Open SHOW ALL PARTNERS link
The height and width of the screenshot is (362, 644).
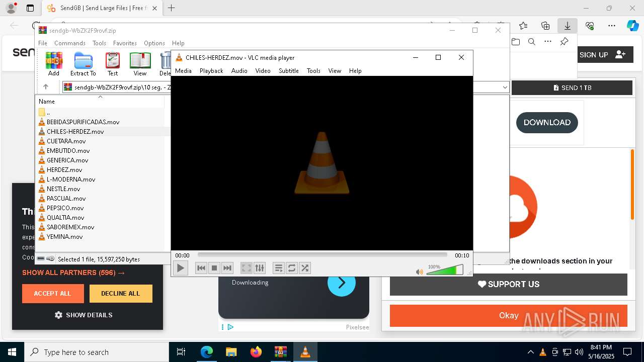coord(73,273)
